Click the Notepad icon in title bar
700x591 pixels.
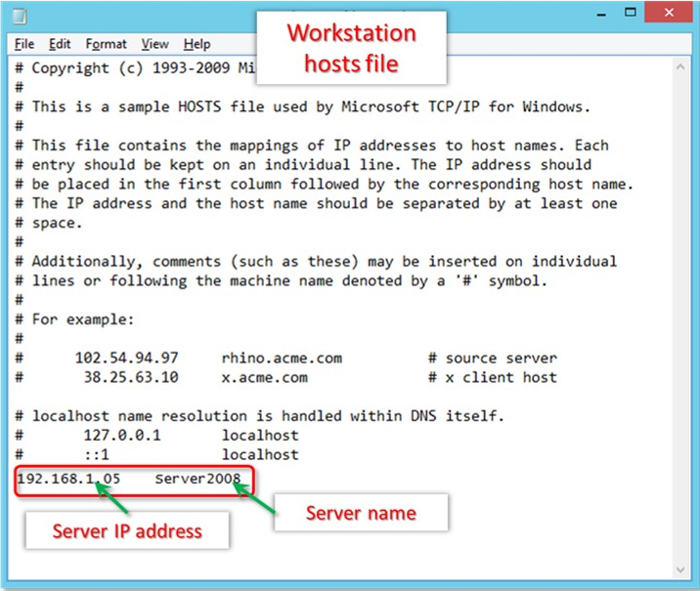point(20,17)
